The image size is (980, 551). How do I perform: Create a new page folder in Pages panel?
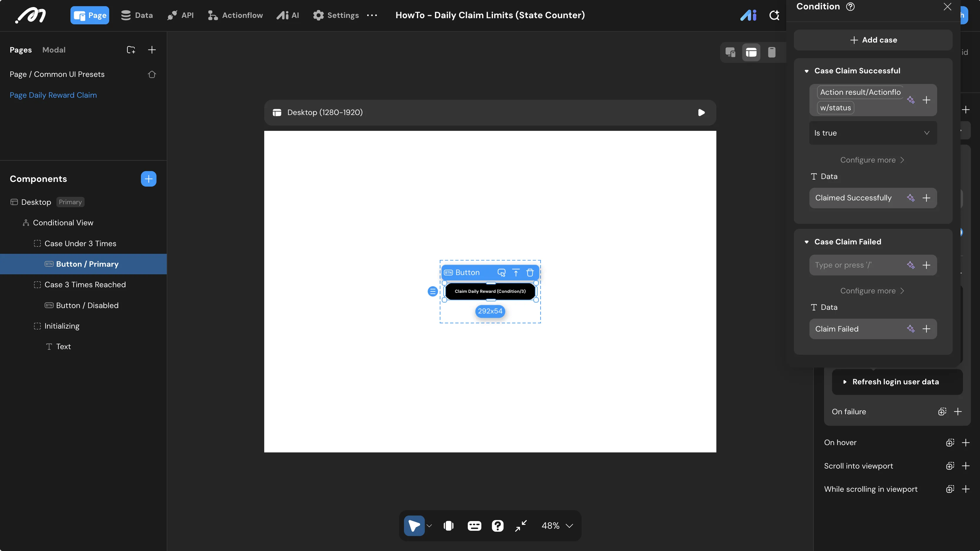[x=131, y=50]
